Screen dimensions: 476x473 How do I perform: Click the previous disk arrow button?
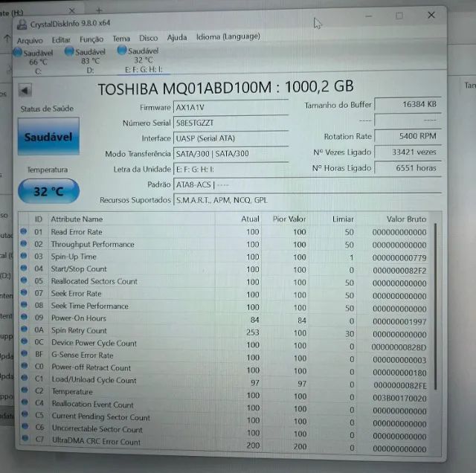click(x=25, y=90)
